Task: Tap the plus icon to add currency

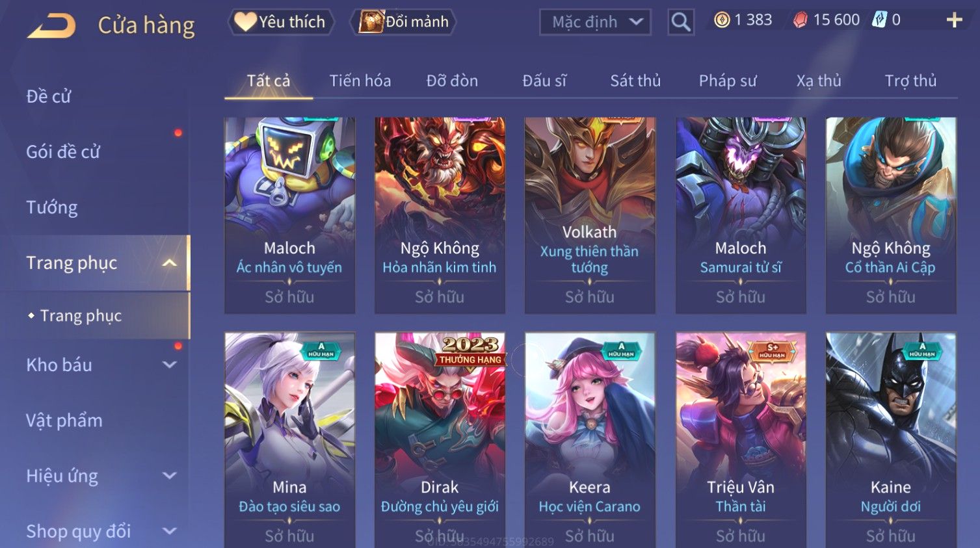Action: 954,20
